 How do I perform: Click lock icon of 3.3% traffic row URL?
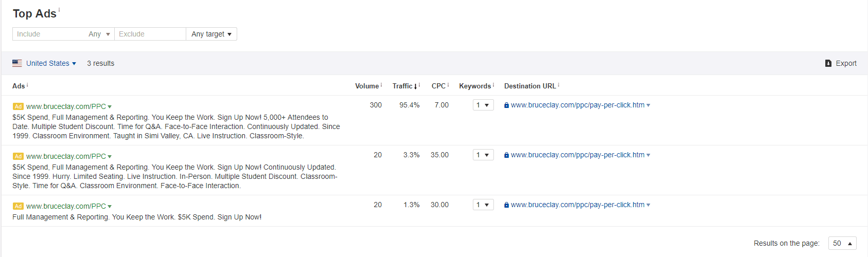coord(507,155)
